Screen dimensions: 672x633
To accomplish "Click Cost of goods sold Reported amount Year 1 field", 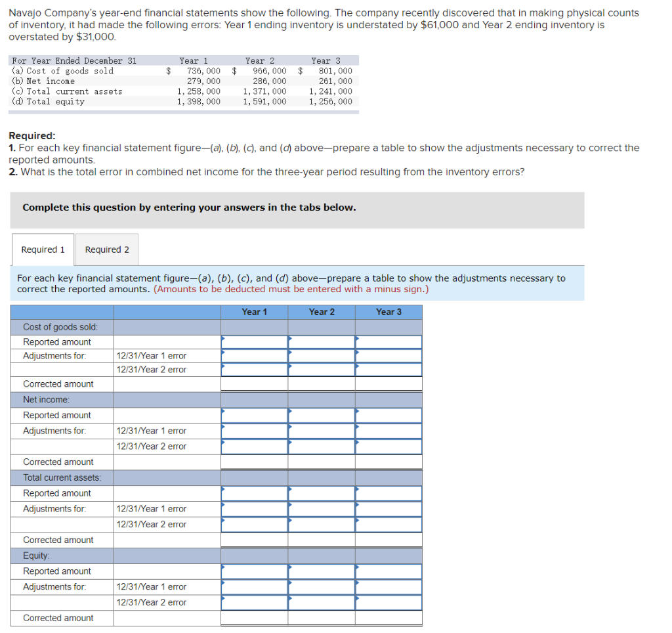I will (255, 342).
